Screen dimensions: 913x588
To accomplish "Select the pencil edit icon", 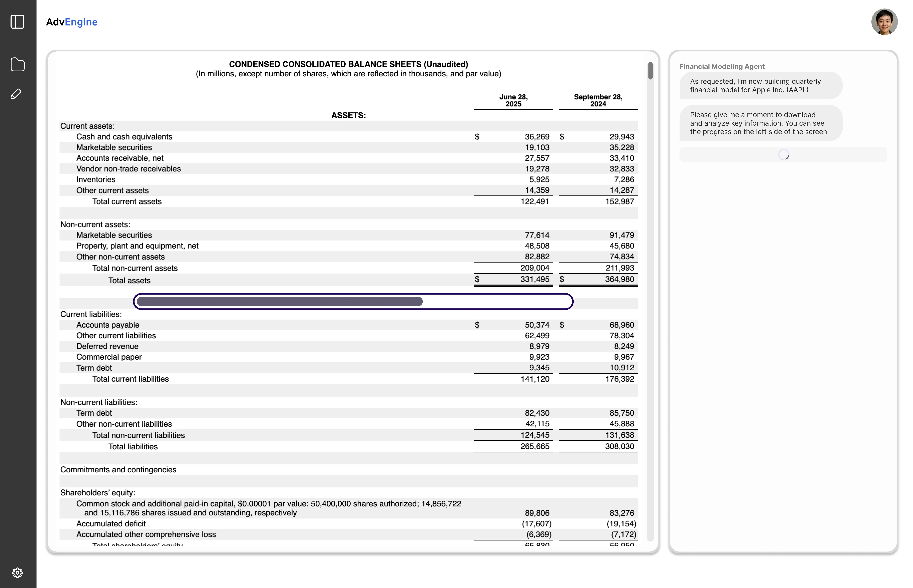I will tap(16, 94).
